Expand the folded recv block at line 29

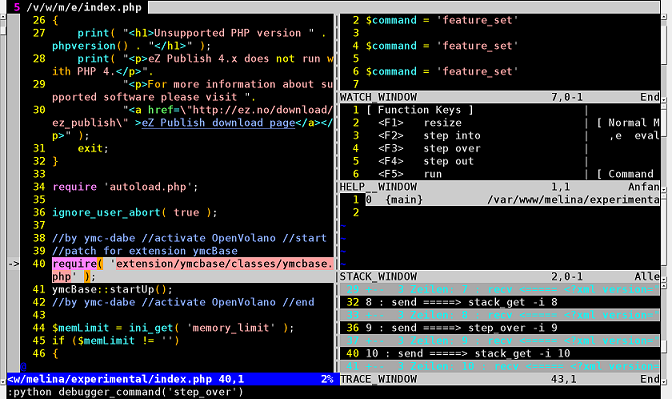point(500,289)
